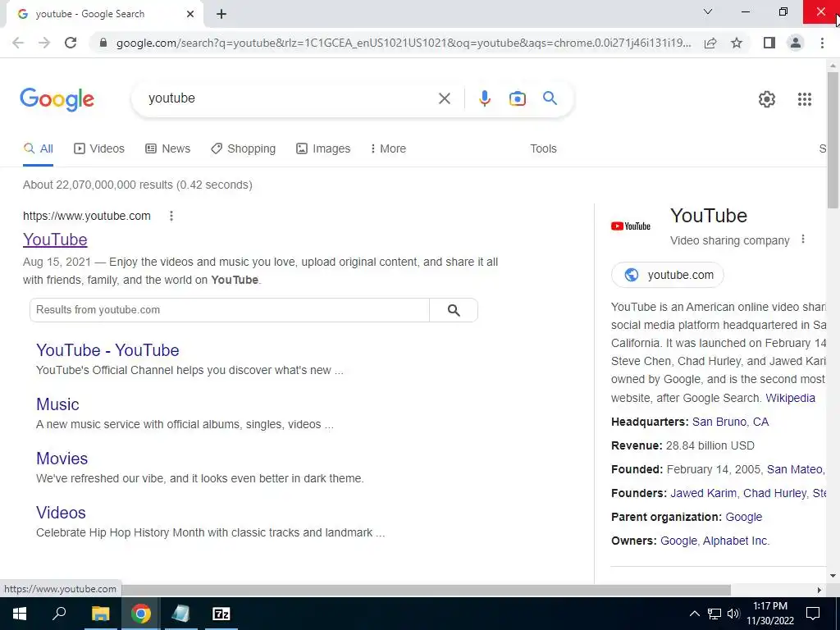Open the main YouTube result link
The width and height of the screenshot is (840, 630).
coord(55,240)
